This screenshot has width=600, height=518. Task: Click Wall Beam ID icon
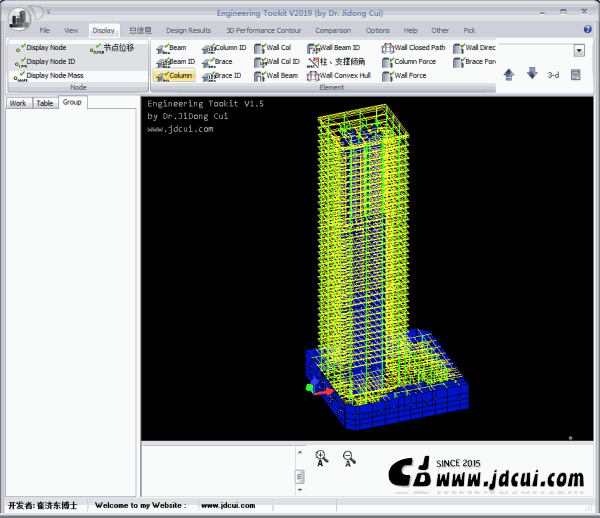coord(313,48)
